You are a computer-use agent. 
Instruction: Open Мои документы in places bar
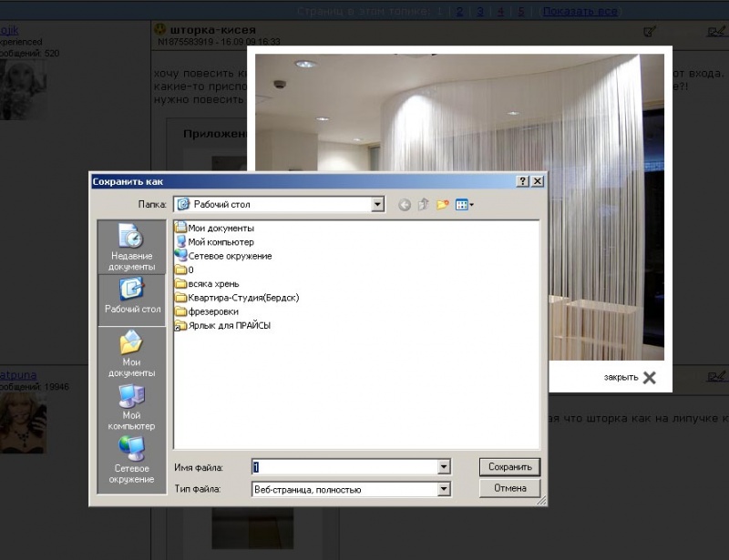click(x=132, y=353)
